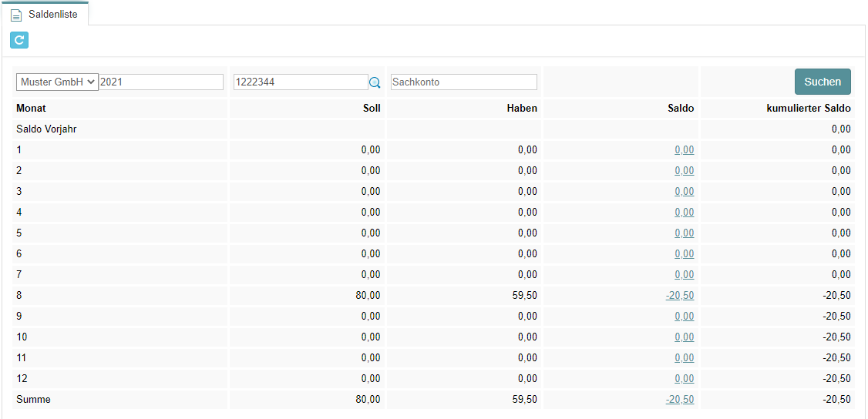Click the blue refresh icon
868x419 pixels.
tap(19, 40)
